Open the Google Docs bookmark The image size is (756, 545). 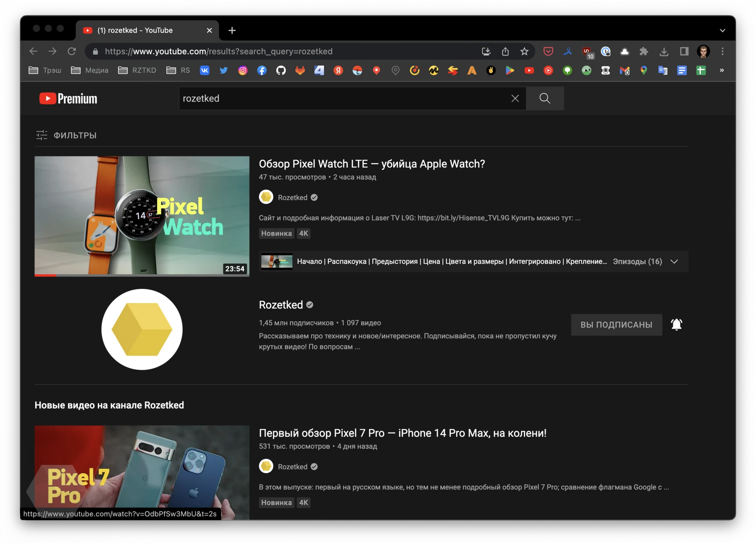682,70
